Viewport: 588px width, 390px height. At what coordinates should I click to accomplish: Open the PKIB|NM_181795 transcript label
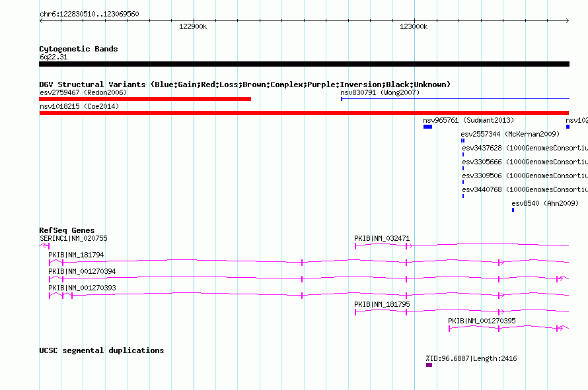pyautogui.click(x=382, y=304)
